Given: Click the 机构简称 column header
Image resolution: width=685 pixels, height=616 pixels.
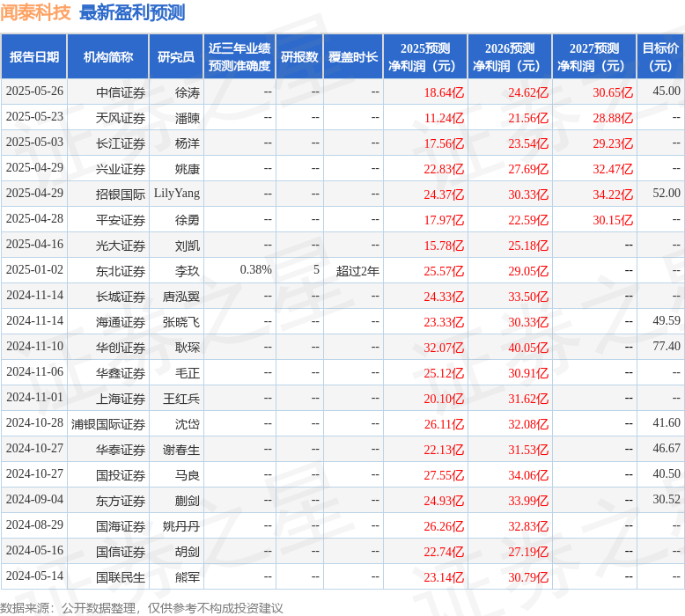Looking at the screenshot, I should coord(107,57).
